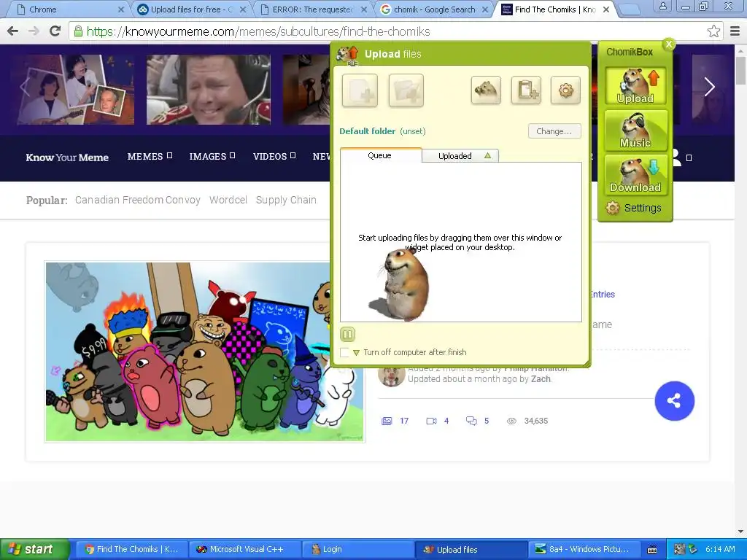747x560 pixels.
Task: Click the blue share button
Action: [x=674, y=401]
